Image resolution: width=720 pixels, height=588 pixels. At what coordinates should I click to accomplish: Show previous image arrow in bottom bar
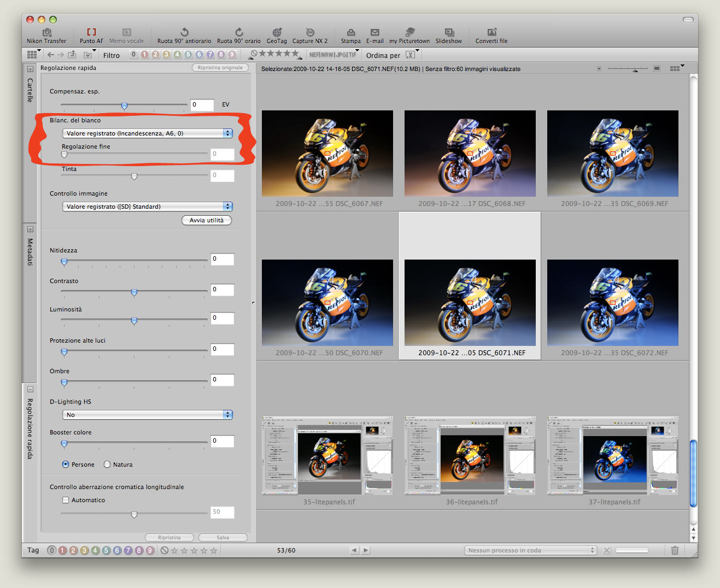tap(354, 550)
